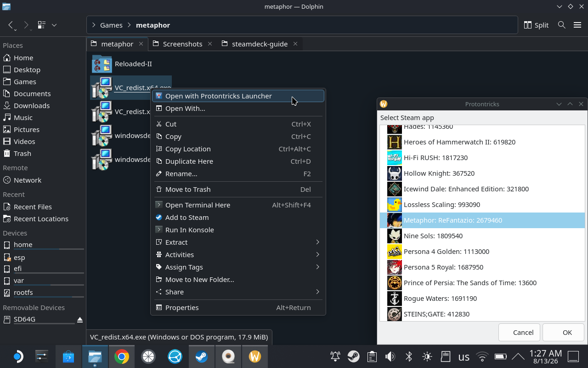
Task: Switch to the Screenshots tab
Action: point(182,44)
